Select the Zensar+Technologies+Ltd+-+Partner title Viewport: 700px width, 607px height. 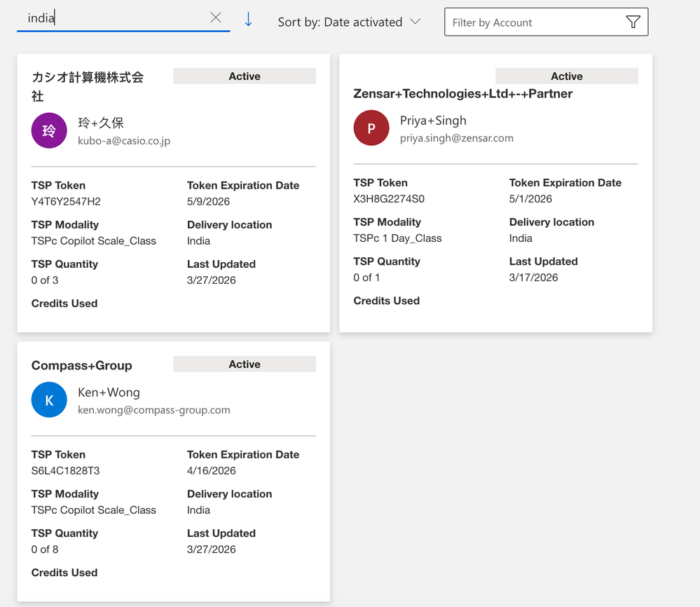click(463, 94)
